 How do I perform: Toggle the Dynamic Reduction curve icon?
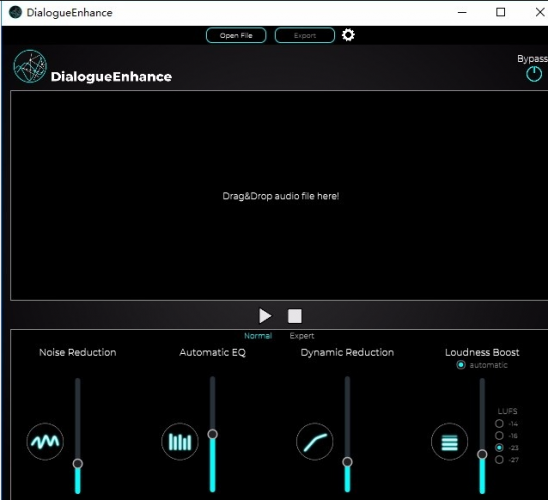click(315, 442)
